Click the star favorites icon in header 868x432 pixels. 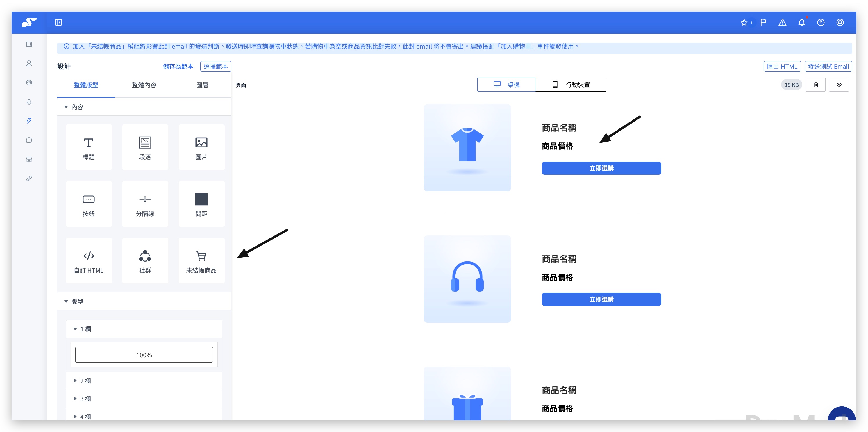(744, 23)
